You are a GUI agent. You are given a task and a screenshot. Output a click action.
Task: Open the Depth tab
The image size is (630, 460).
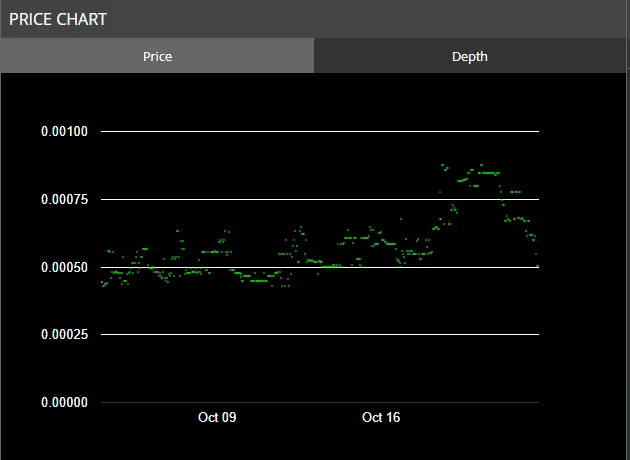click(x=470, y=56)
